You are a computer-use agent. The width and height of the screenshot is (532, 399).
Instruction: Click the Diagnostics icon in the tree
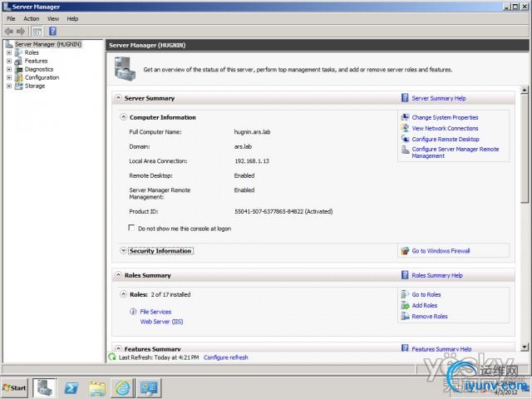click(19, 69)
